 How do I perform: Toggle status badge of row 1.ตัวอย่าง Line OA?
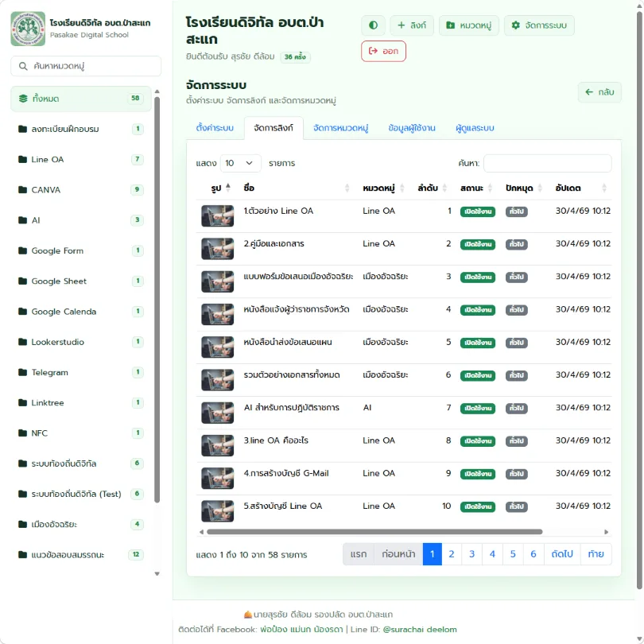[477, 211]
